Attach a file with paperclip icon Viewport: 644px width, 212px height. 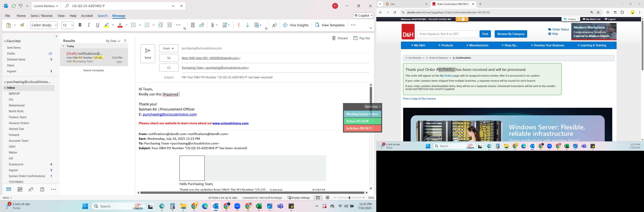pyautogui.click(x=212, y=25)
